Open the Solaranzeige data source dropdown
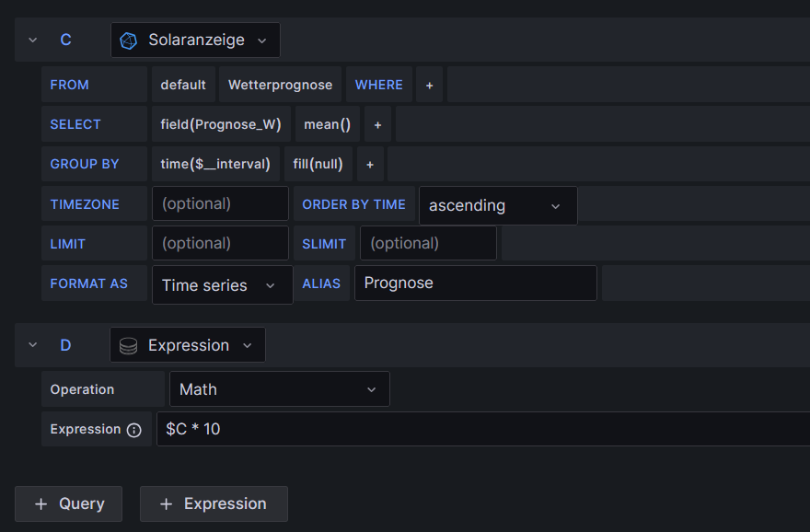Image resolution: width=810 pixels, height=532 pixels. 195,40
